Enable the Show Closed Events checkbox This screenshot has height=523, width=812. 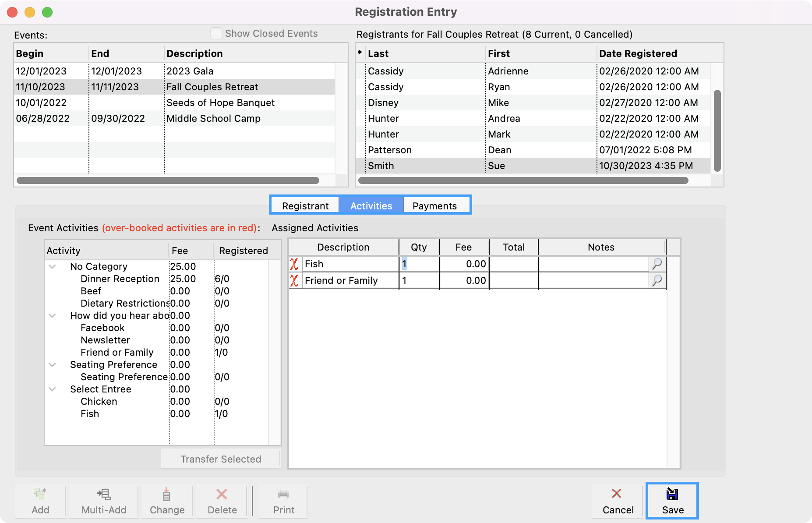[x=216, y=34]
